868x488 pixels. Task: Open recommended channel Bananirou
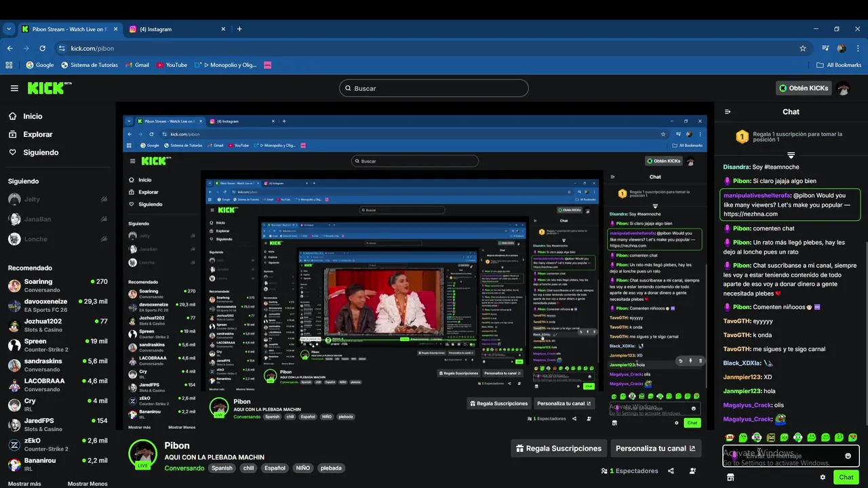click(58, 464)
